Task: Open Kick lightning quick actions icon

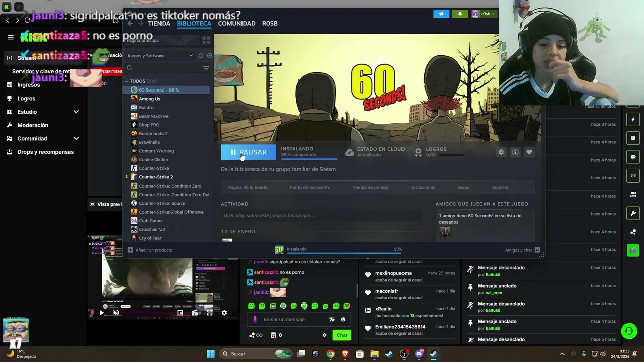Action: (x=633, y=120)
